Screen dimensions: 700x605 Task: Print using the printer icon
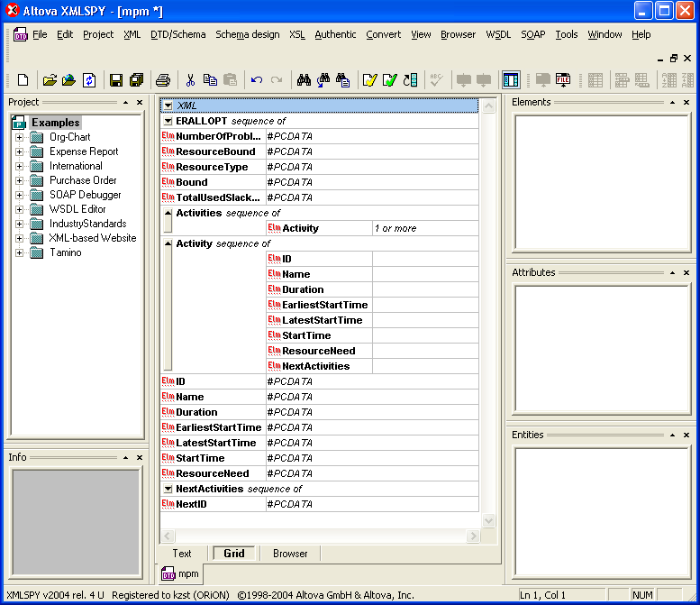[x=163, y=80]
